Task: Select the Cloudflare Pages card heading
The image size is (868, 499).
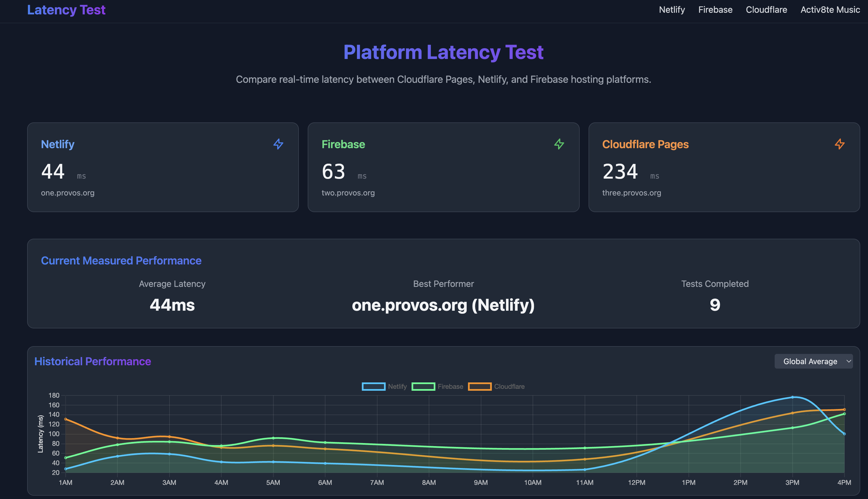Action: tap(645, 144)
